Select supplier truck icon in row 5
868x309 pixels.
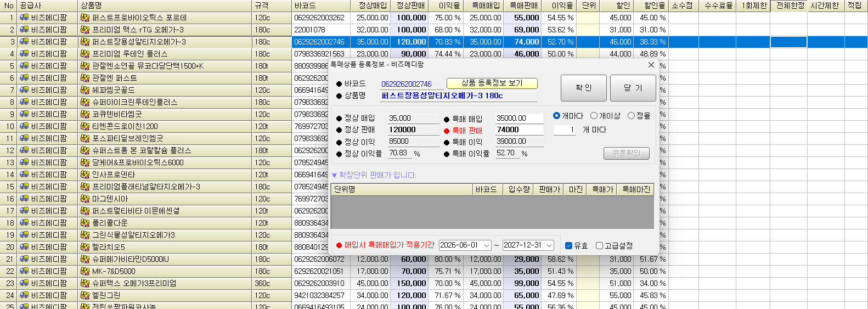pyautogui.click(x=24, y=66)
